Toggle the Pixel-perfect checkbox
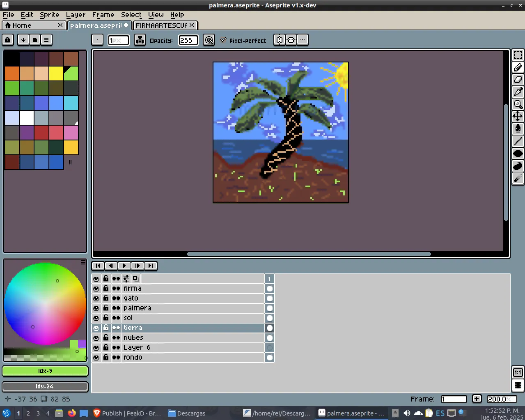 coord(223,40)
